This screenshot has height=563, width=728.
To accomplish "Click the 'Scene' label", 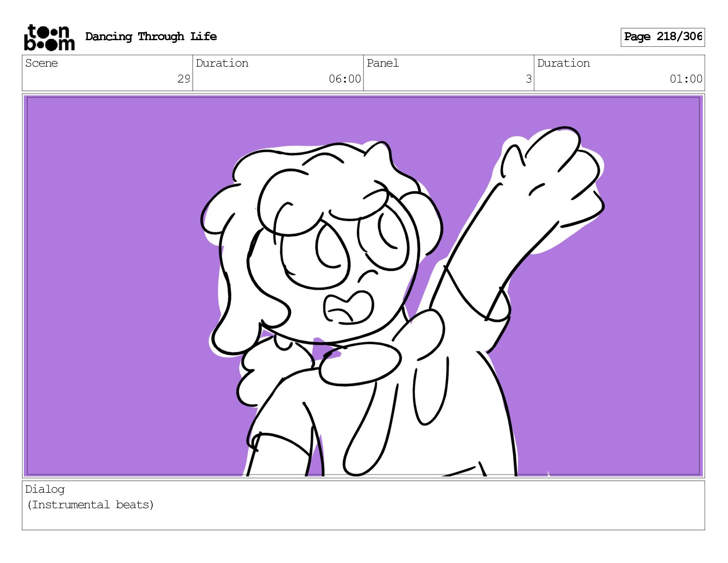I will pyautogui.click(x=41, y=63).
